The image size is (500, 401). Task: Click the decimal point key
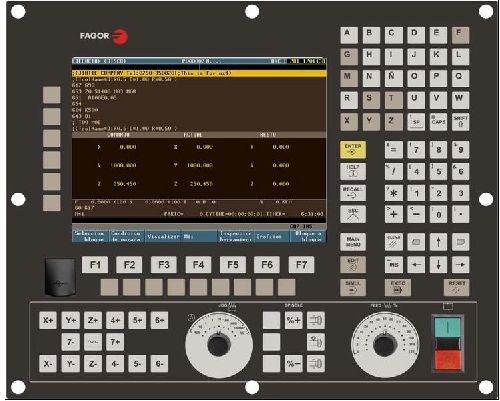tap(461, 214)
